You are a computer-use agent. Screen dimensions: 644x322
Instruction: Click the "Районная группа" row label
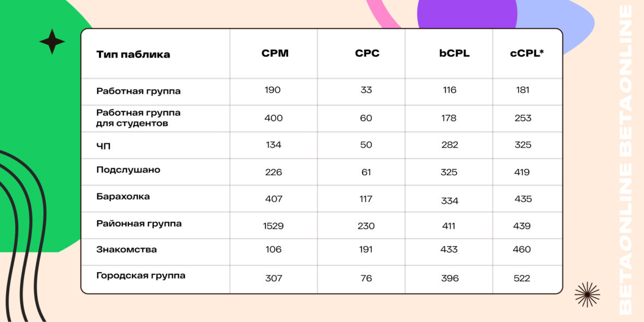(x=139, y=223)
